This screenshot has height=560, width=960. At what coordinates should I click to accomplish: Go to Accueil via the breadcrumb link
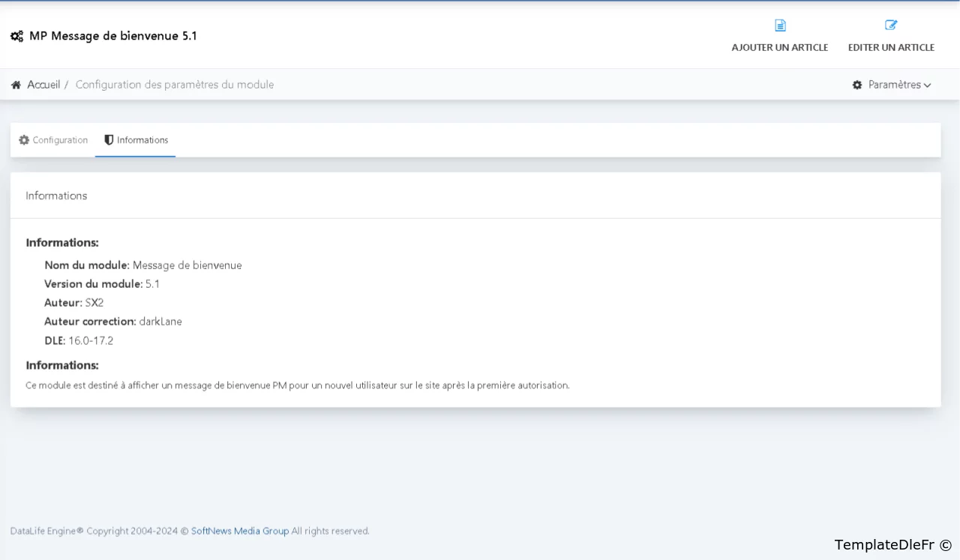coord(43,85)
